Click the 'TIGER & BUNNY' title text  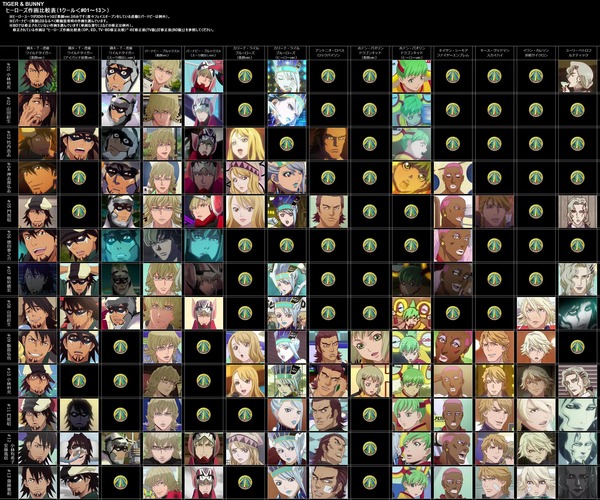pos(23,4)
